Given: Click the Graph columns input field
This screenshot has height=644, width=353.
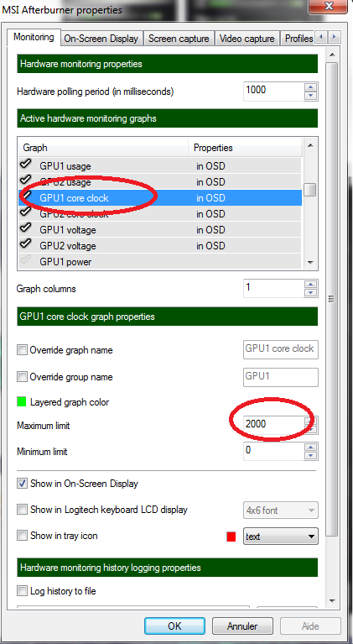Looking at the screenshot, I should click(x=274, y=288).
